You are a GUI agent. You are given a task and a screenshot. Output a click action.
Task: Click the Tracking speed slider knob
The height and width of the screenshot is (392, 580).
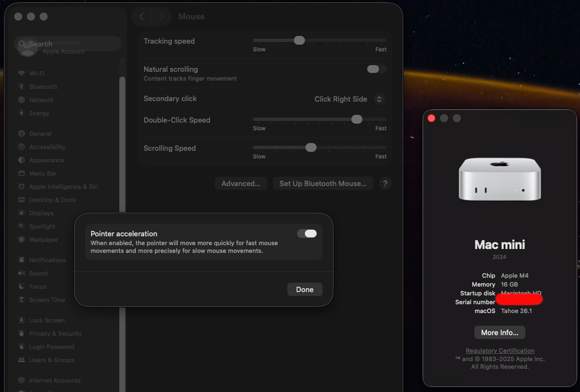299,40
